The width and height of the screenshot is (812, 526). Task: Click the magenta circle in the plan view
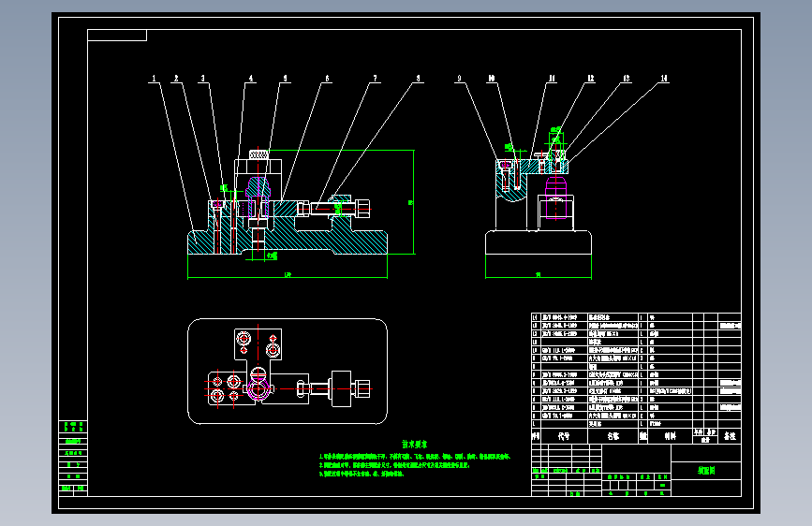[x=258, y=389]
